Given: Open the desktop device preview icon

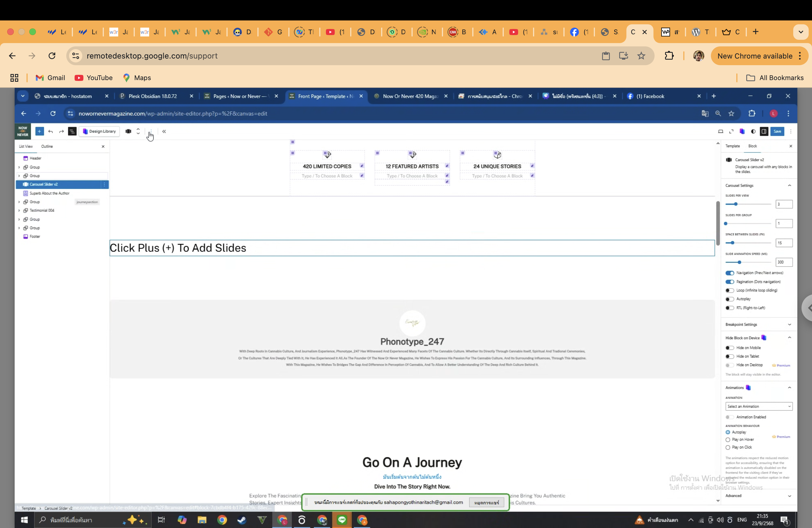Looking at the screenshot, I should tap(721, 131).
